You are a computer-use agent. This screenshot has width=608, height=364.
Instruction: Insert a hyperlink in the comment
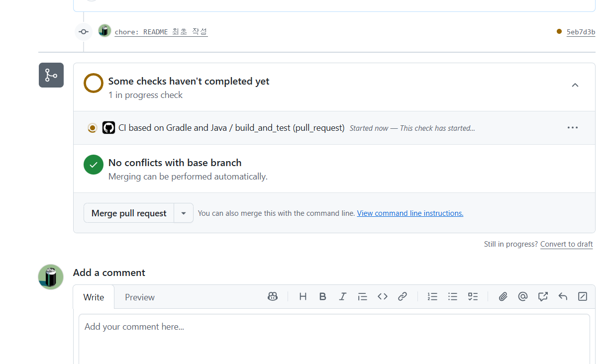tap(403, 296)
